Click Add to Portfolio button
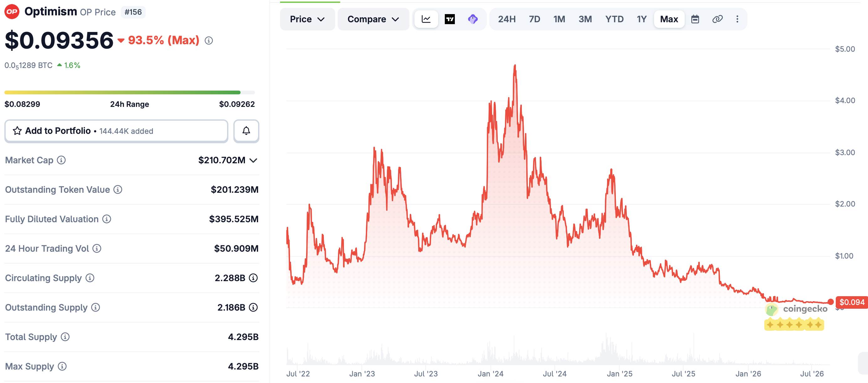The width and height of the screenshot is (868, 383). tap(116, 131)
